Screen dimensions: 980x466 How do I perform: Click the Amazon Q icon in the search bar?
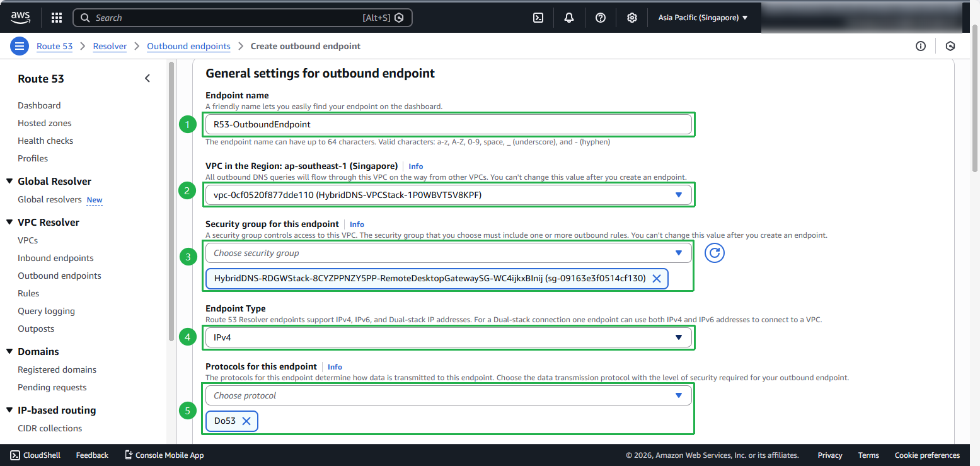pos(399,18)
